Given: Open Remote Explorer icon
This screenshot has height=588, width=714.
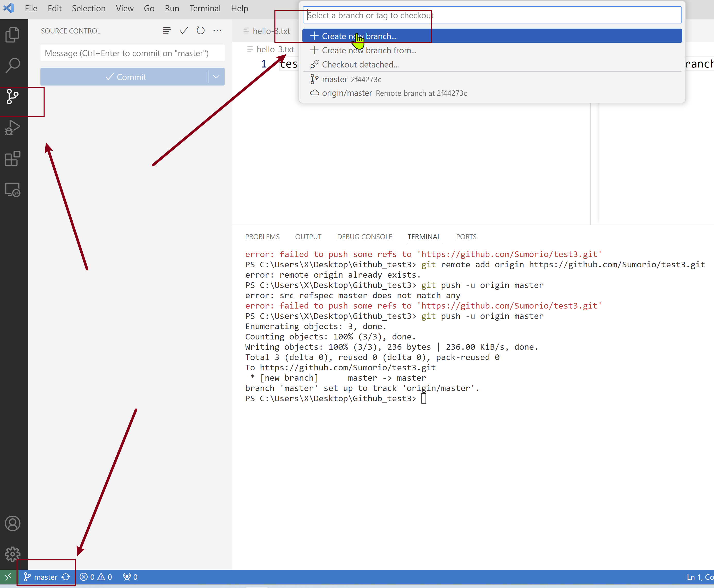Looking at the screenshot, I should coord(13,190).
